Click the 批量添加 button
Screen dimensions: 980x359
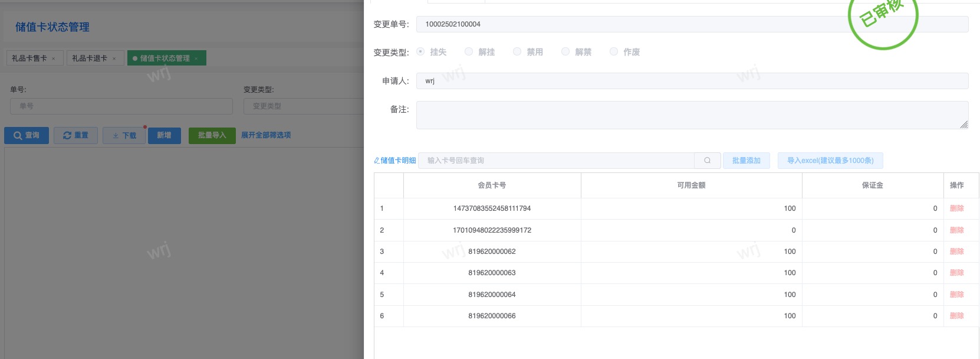[746, 161]
